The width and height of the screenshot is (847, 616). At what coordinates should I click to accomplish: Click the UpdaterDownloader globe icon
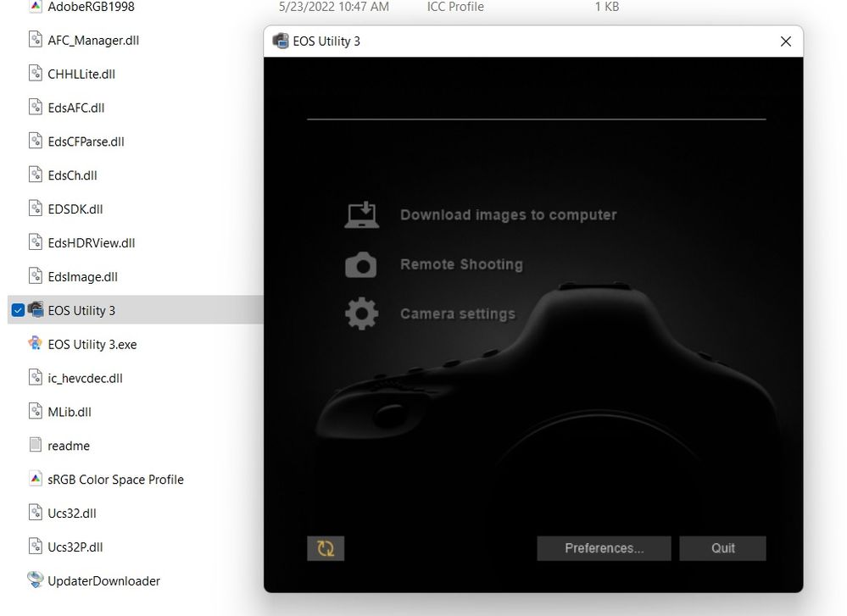point(36,580)
